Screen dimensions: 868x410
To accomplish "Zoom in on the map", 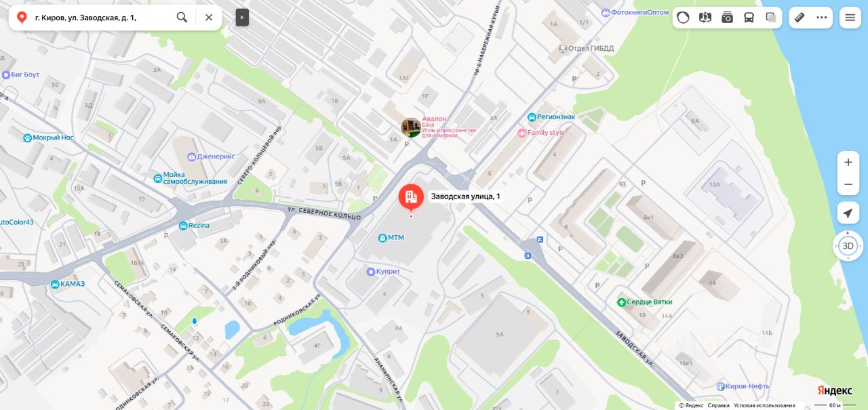I will pos(848,163).
